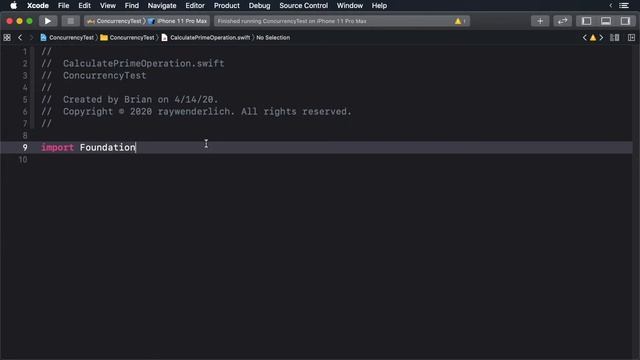
Task: Click the Copyright 2020 raywenderlich comment line
Action: 196,111
